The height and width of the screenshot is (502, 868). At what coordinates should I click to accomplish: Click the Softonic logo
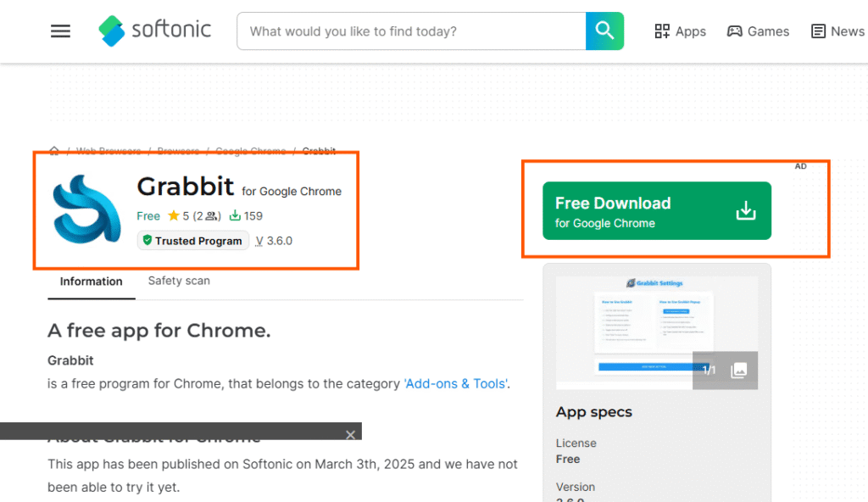click(154, 31)
